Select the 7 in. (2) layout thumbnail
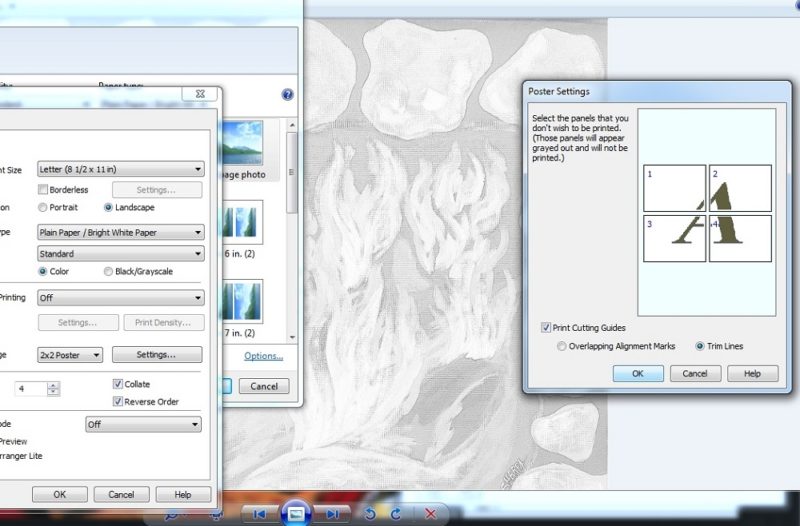Screen dimensions: 800x526 [243, 302]
